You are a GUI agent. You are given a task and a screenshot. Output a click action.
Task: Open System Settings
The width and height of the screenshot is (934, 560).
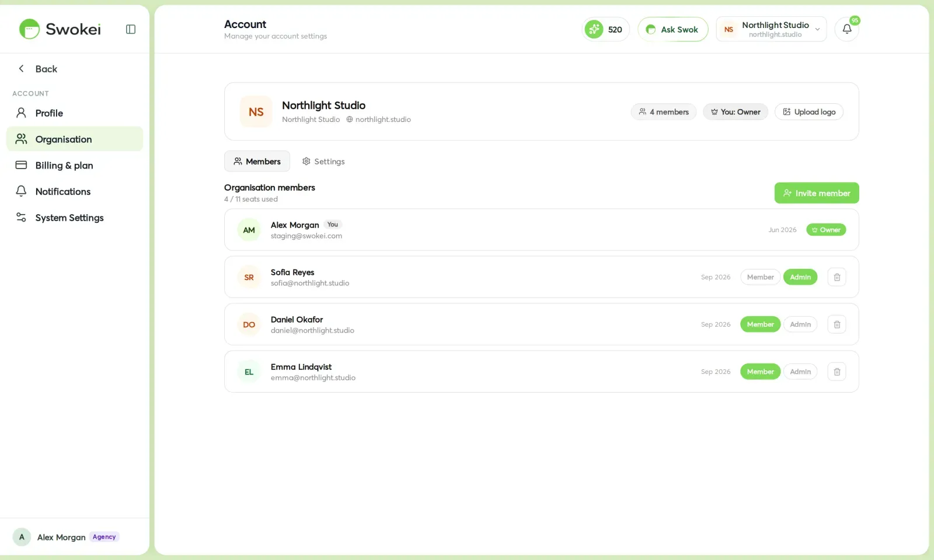click(x=75, y=218)
